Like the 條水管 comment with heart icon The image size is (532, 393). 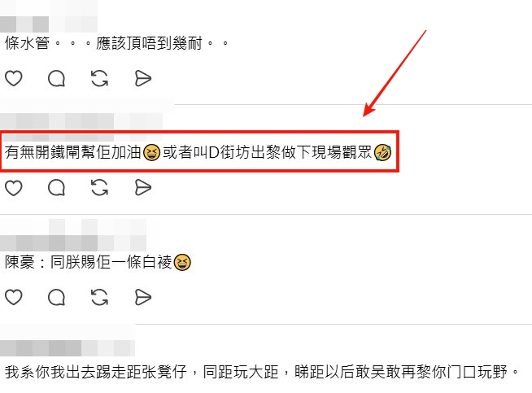pyautogui.click(x=14, y=78)
